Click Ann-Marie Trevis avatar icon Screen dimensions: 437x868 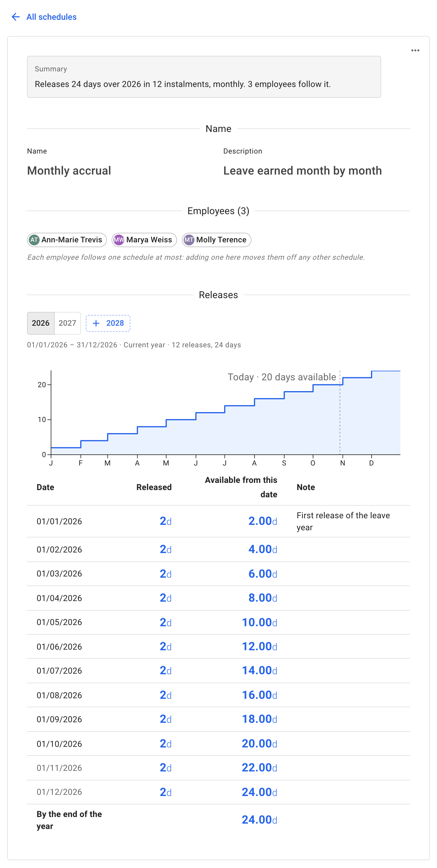pos(34,240)
